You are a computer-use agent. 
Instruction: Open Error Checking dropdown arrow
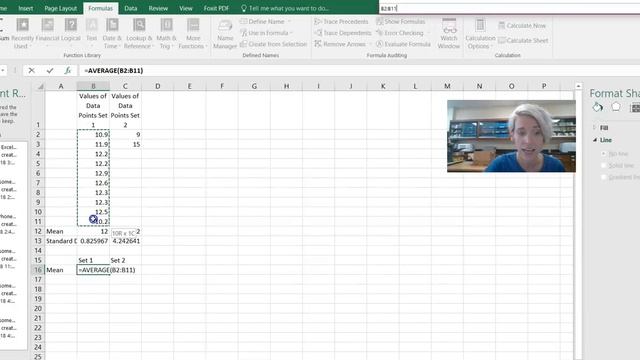tap(428, 33)
